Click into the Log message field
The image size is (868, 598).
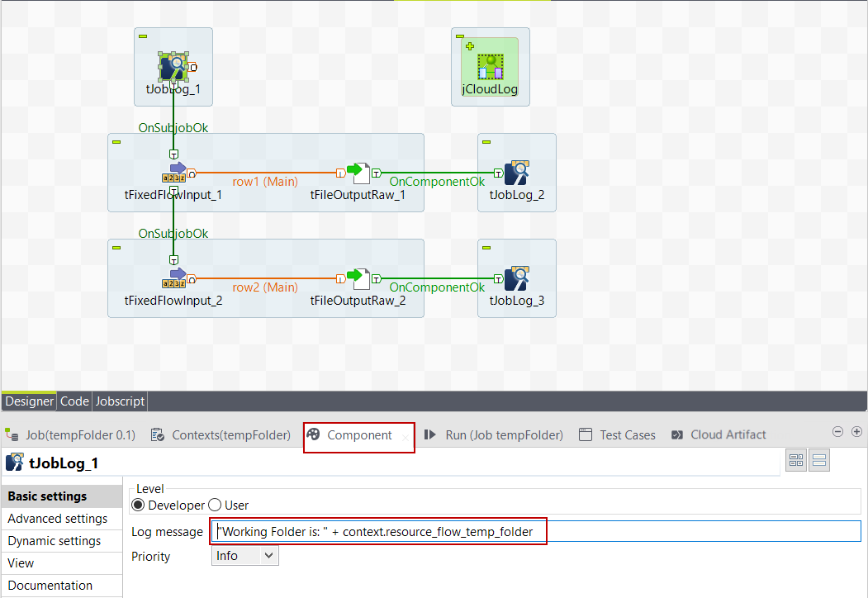[535, 532]
